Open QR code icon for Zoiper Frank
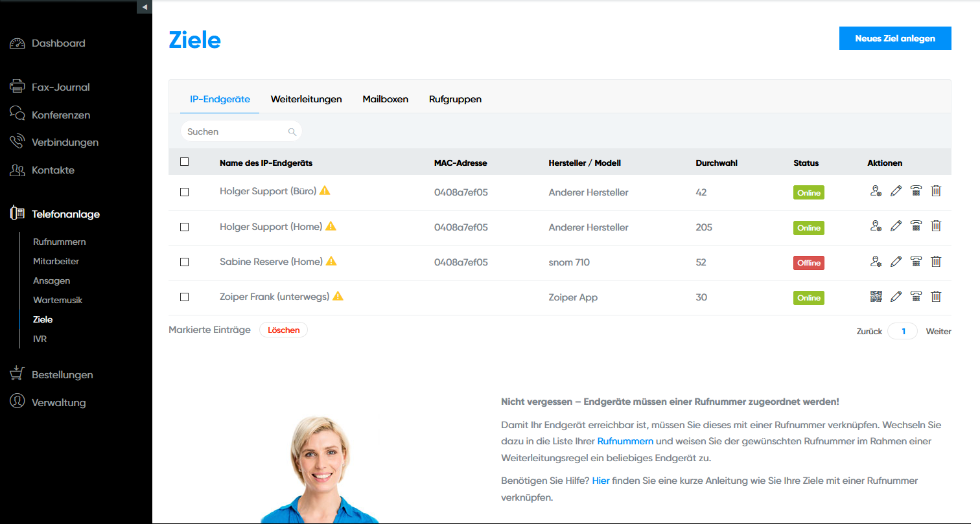980x524 pixels. coord(876,296)
